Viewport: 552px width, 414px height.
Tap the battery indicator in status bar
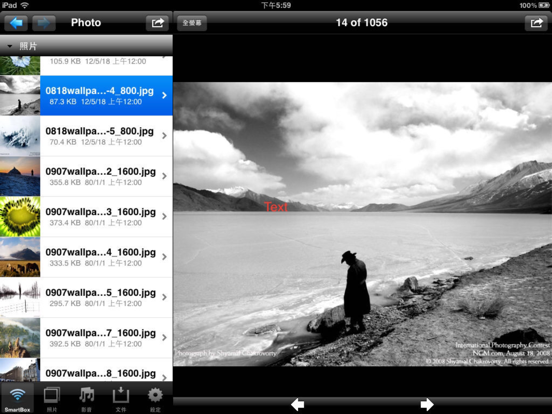[544, 5]
